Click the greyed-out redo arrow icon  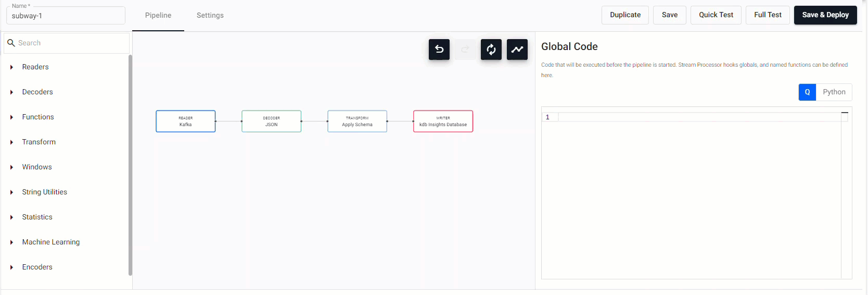465,50
